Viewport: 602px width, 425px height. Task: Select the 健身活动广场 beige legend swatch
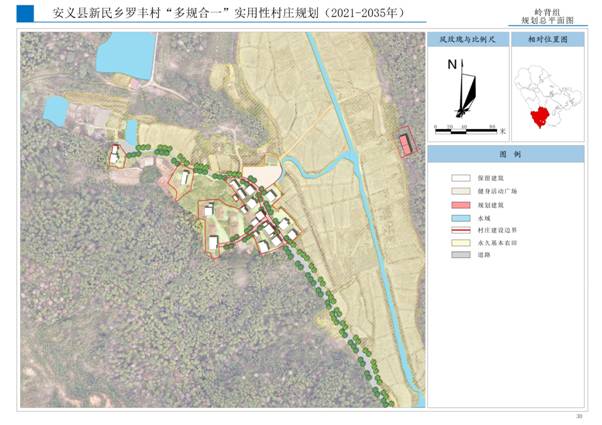pos(463,190)
